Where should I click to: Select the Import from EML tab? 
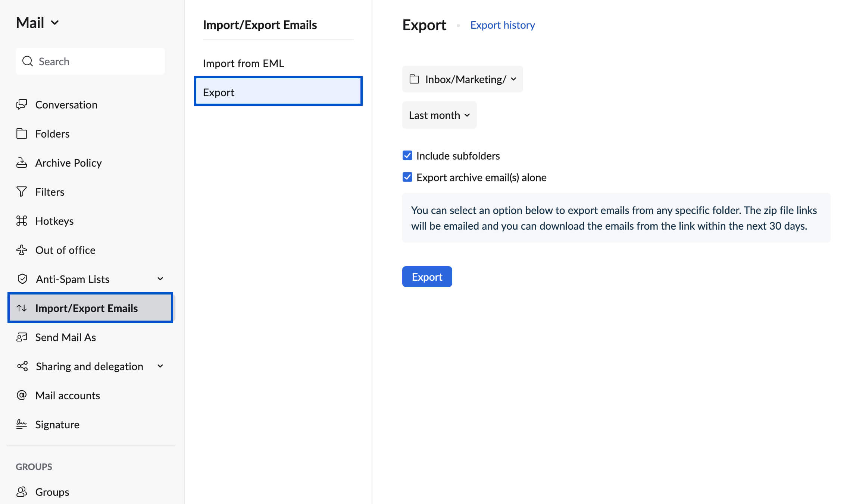pyautogui.click(x=243, y=62)
